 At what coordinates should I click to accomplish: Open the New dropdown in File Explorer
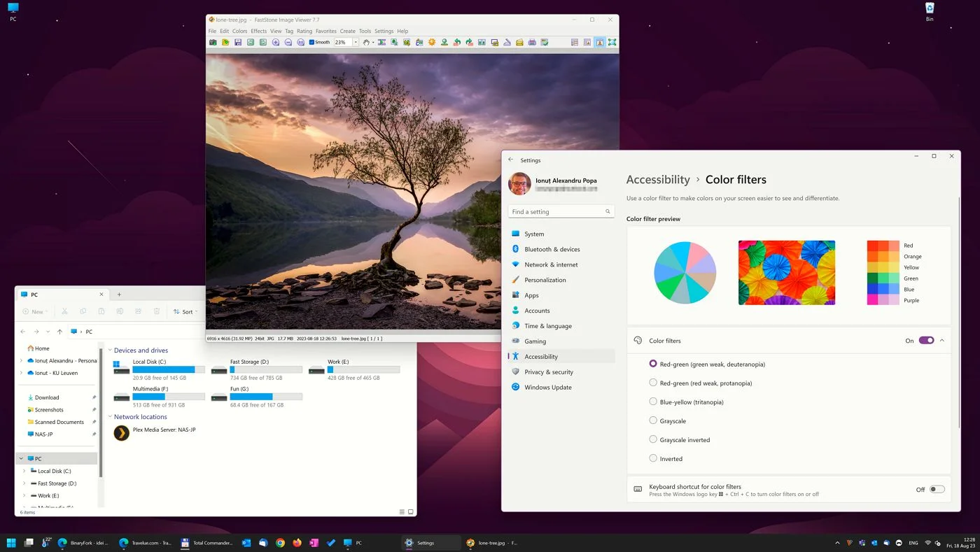pyautogui.click(x=36, y=311)
